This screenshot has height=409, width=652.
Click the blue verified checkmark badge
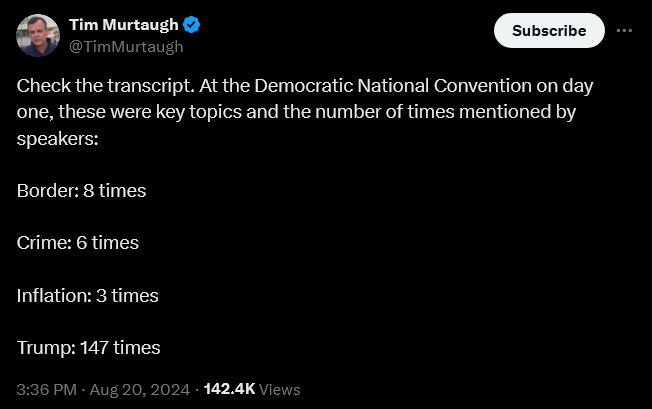click(192, 25)
